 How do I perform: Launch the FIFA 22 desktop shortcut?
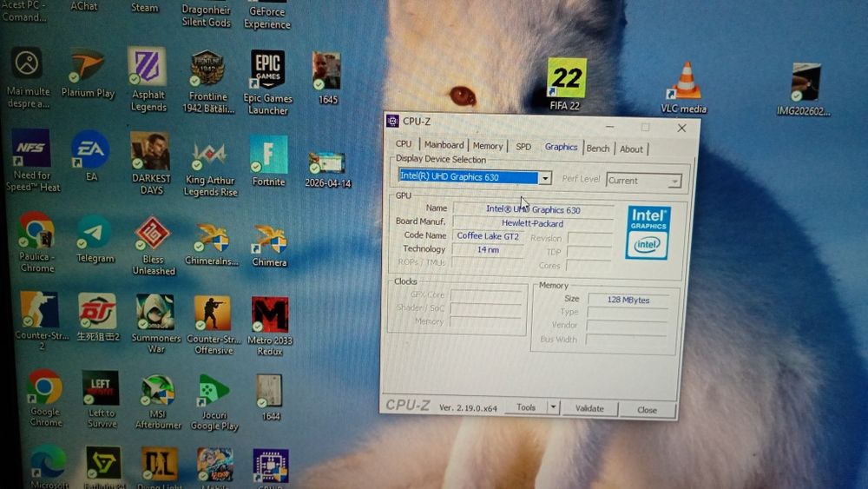pos(566,83)
